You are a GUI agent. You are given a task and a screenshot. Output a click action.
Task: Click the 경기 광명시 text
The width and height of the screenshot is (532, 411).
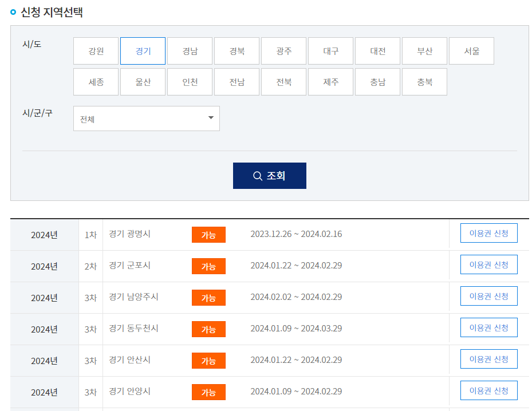pos(129,234)
